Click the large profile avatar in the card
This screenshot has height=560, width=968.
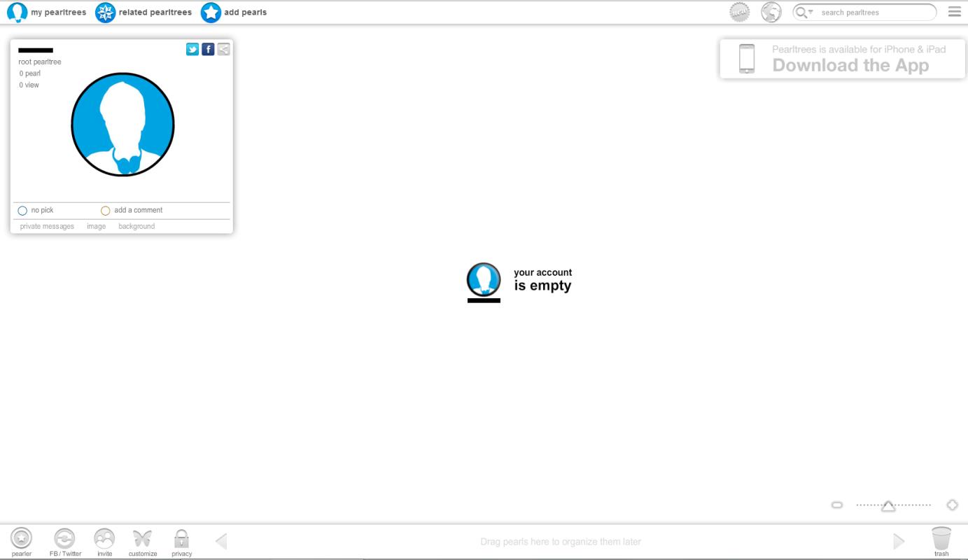pyautogui.click(x=122, y=125)
